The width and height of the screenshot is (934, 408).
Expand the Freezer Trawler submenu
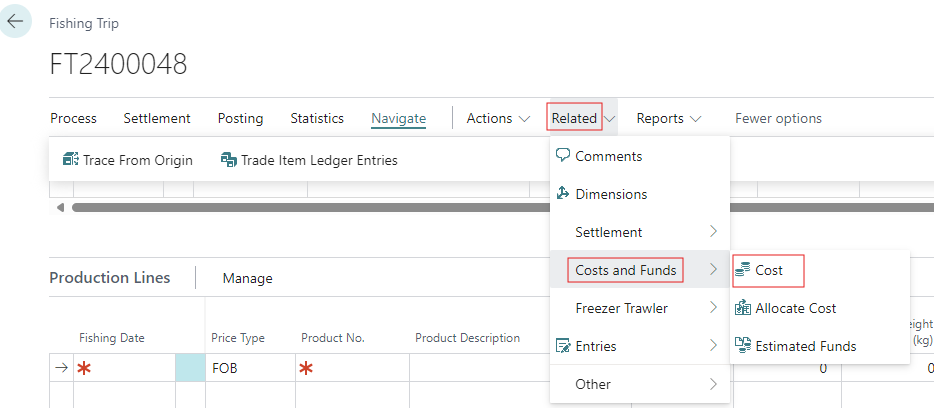click(x=713, y=308)
